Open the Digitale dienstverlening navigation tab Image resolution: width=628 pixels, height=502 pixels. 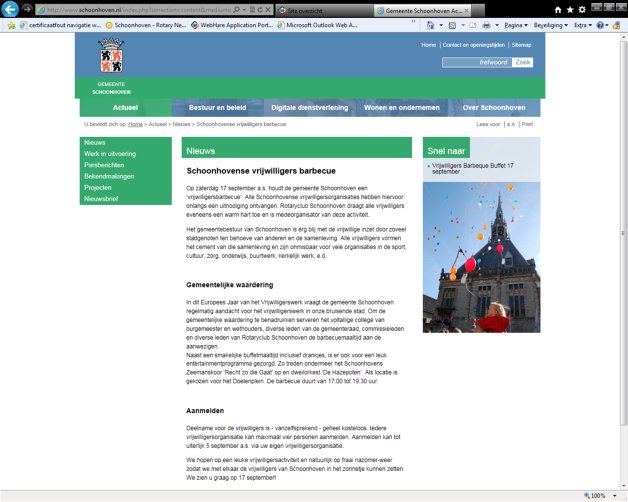(310, 107)
